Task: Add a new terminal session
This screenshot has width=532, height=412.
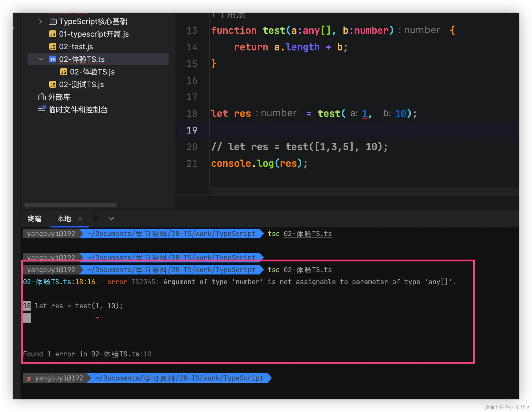Action: pyautogui.click(x=96, y=218)
